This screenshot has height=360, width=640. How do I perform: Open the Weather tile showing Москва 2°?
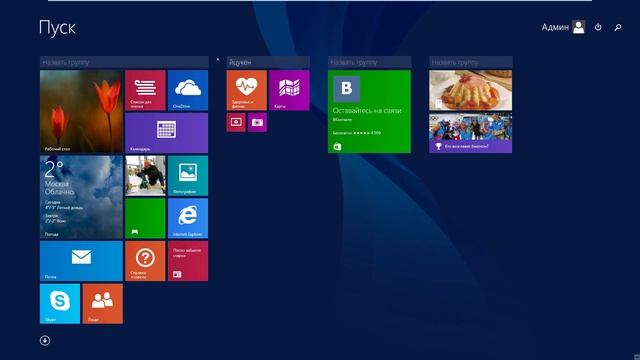[81, 197]
